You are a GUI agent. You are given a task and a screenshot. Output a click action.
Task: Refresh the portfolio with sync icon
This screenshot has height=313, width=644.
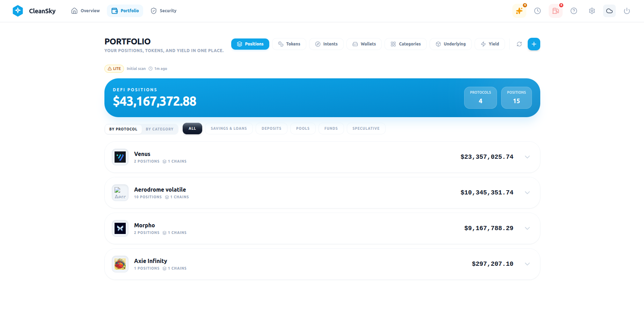(x=519, y=44)
